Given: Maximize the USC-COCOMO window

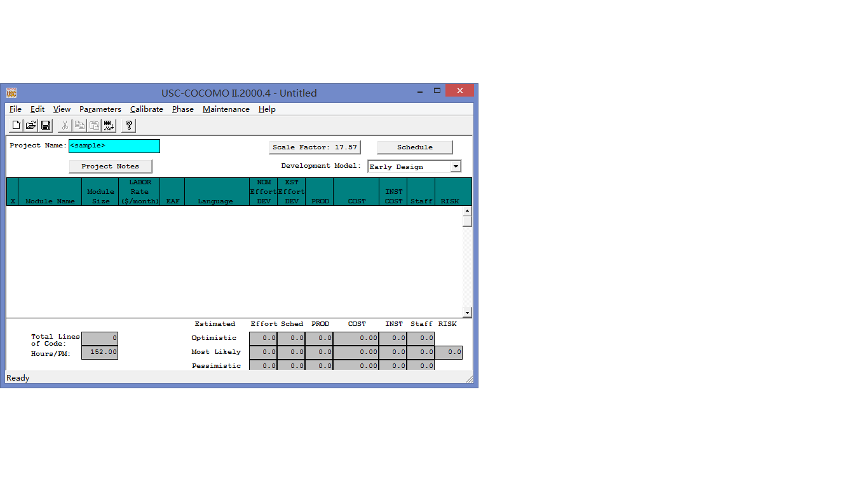Looking at the screenshot, I should pyautogui.click(x=437, y=91).
